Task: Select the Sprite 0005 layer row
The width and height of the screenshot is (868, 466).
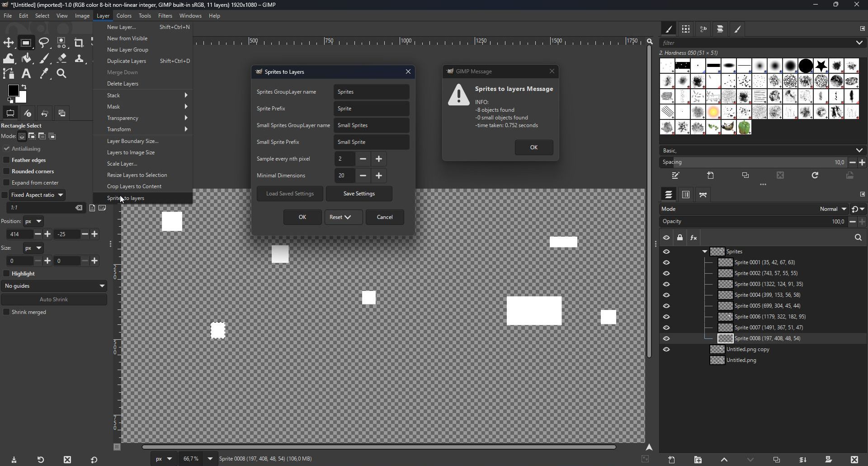Action: click(x=762, y=306)
